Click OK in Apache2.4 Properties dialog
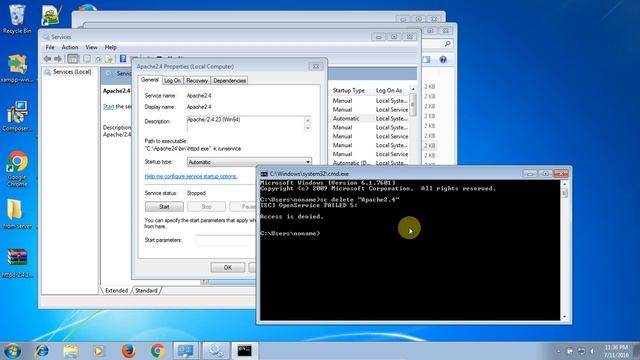This screenshot has width=640, height=360. pyautogui.click(x=228, y=267)
